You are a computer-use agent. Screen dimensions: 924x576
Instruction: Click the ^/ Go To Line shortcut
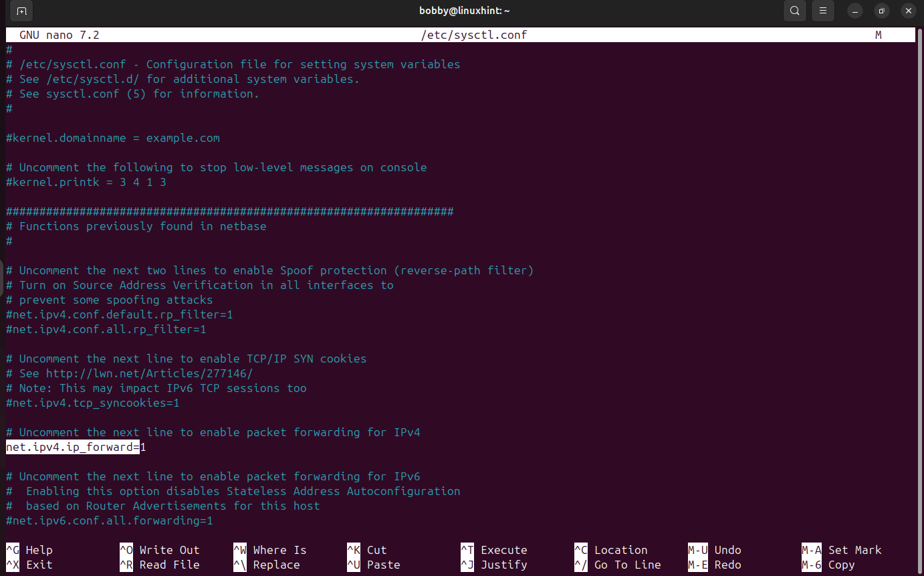pyautogui.click(x=618, y=565)
